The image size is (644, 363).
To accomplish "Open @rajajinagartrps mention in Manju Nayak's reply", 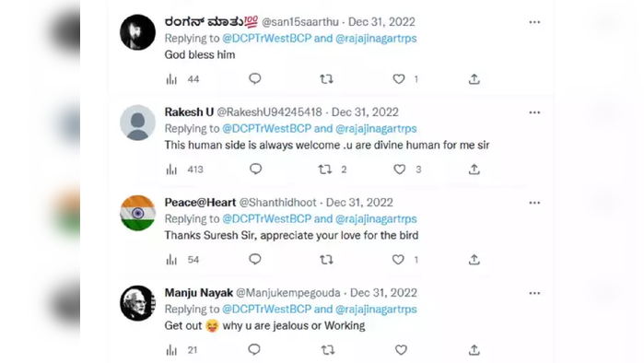I will tap(376, 310).
